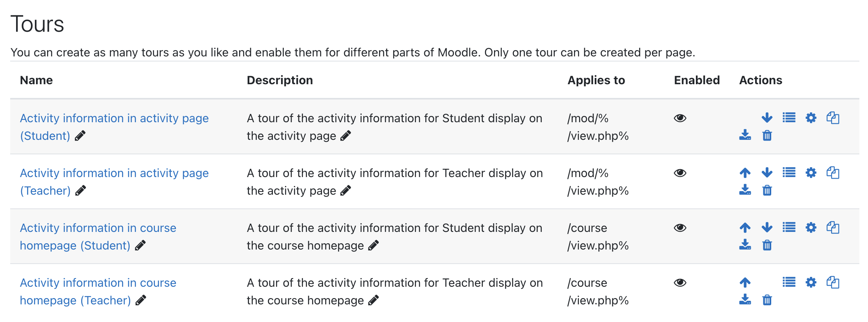Move down the activity page Student tour
Viewport: 868px width, 322px height.
click(767, 118)
